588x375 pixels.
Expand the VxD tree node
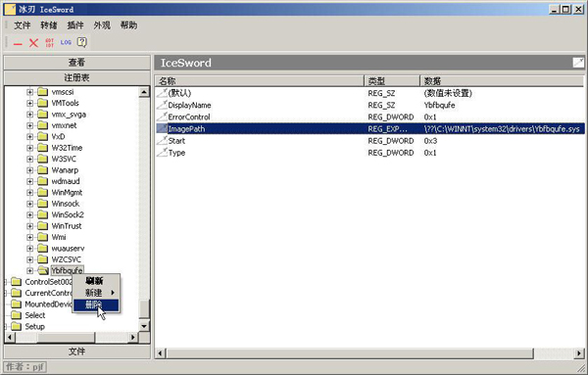(30, 136)
